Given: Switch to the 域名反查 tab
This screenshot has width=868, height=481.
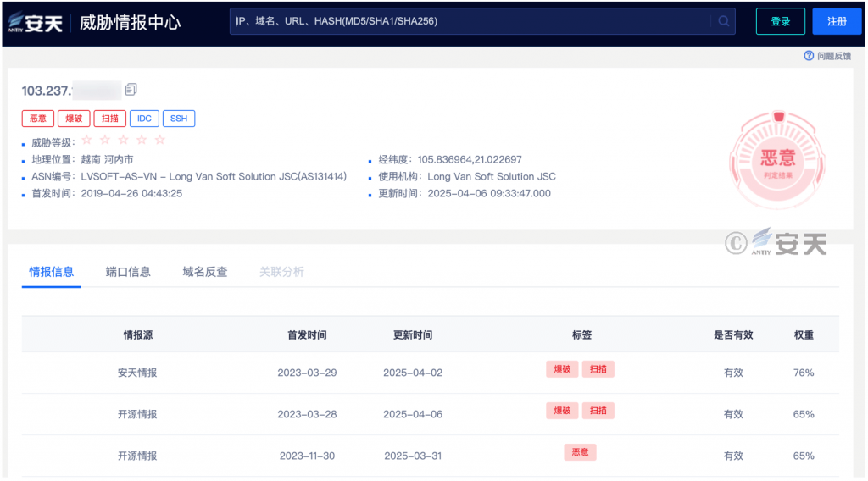Looking at the screenshot, I should (x=205, y=272).
